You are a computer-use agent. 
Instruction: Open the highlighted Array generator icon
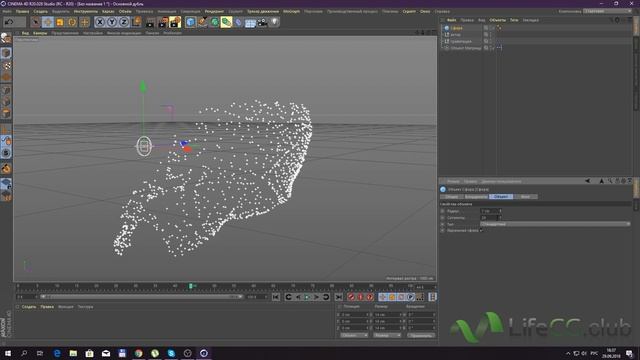point(227,22)
